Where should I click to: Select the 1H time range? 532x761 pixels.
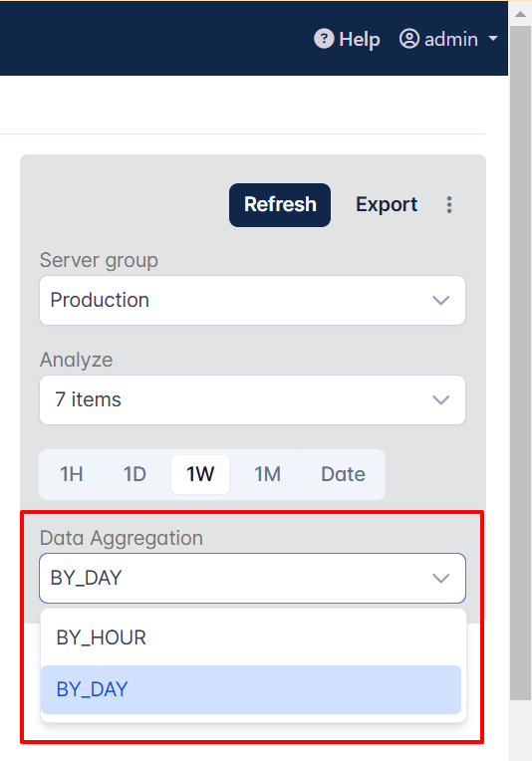[72, 474]
